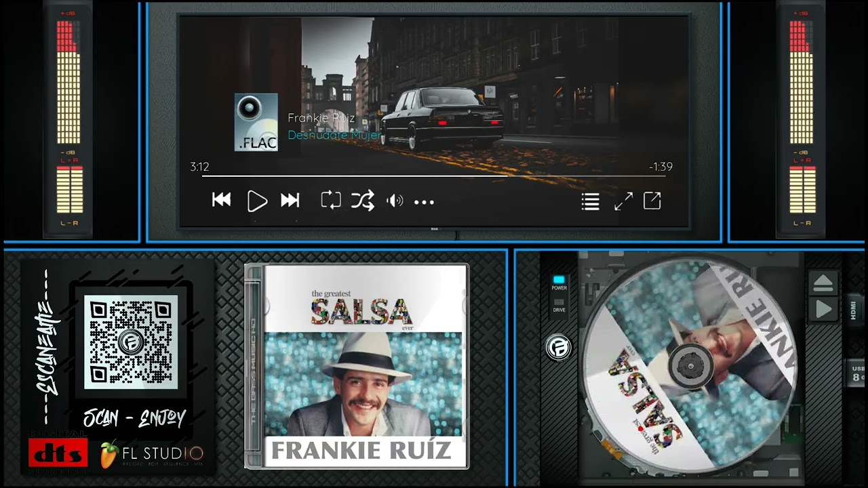Click the .FLAC album thumbnail
Viewport: 868px width, 488px height.
[256, 122]
